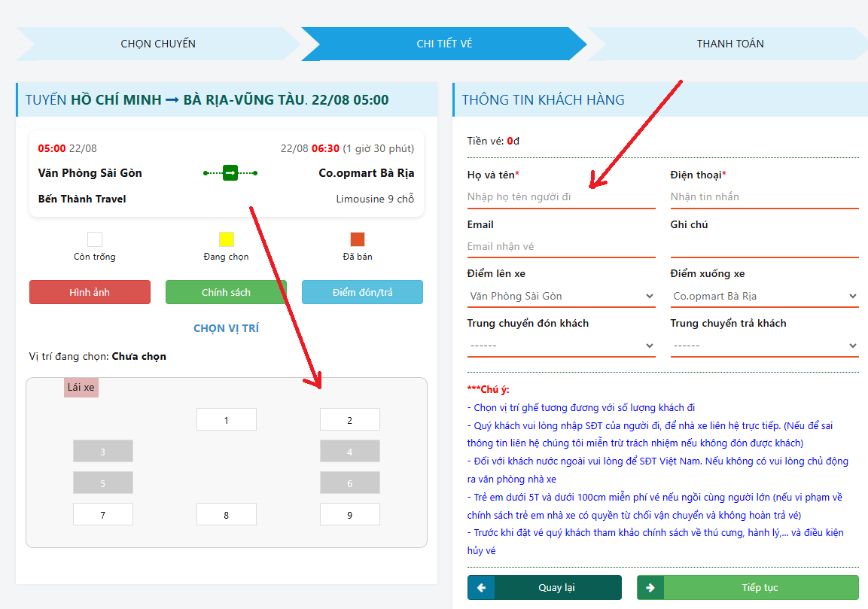Click the white Còn trống legend swatch
The width and height of the screenshot is (868, 609).
click(95, 239)
